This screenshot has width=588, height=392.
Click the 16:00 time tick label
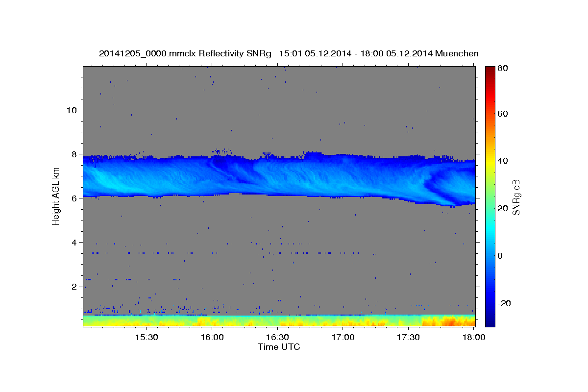(x=212, y=338)
